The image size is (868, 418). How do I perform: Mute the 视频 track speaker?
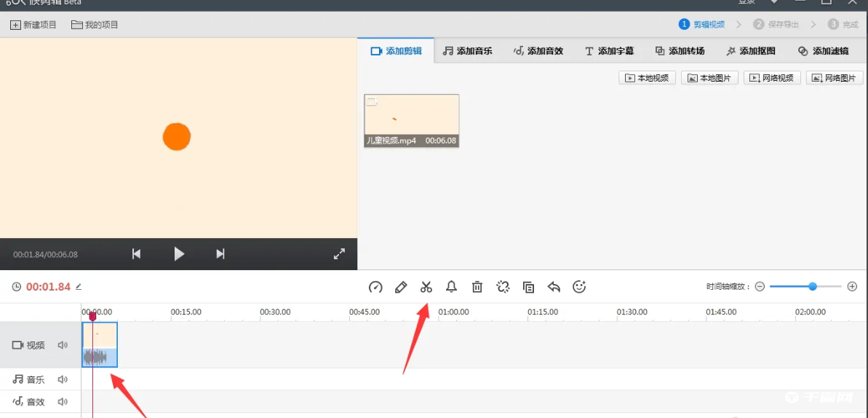(x=63, y=345)
